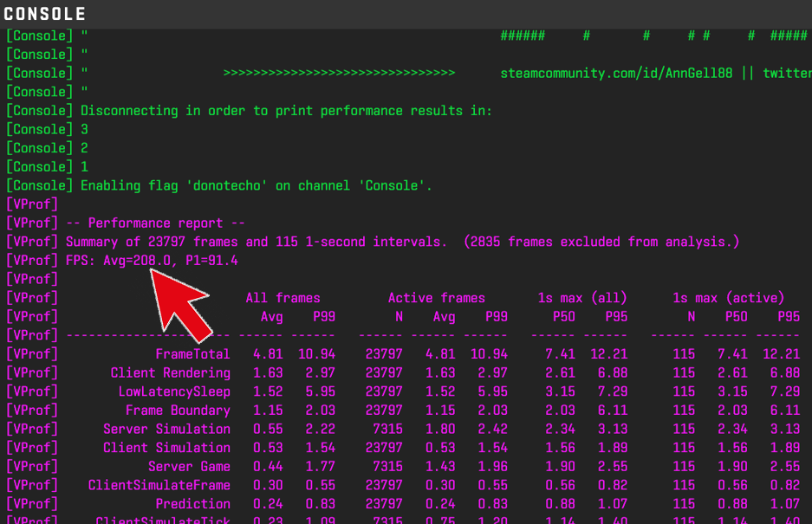Select the FPS Avg=208.0 result line

tap(152, 261)
